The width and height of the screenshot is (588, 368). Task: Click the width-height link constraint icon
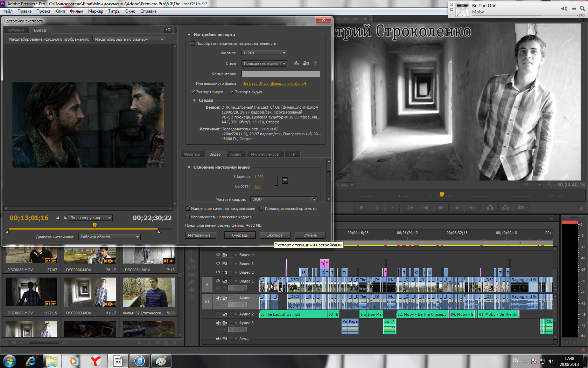285,180
